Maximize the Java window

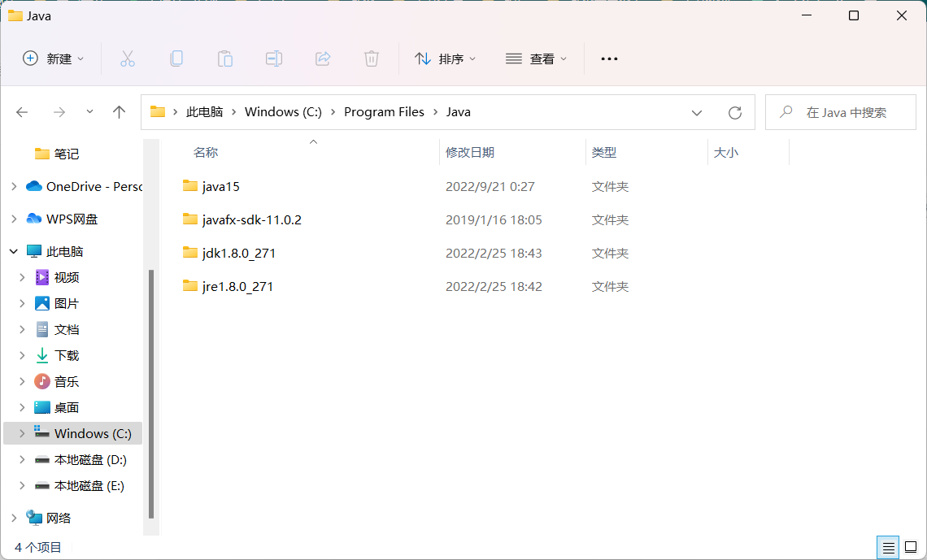point(854,15)
